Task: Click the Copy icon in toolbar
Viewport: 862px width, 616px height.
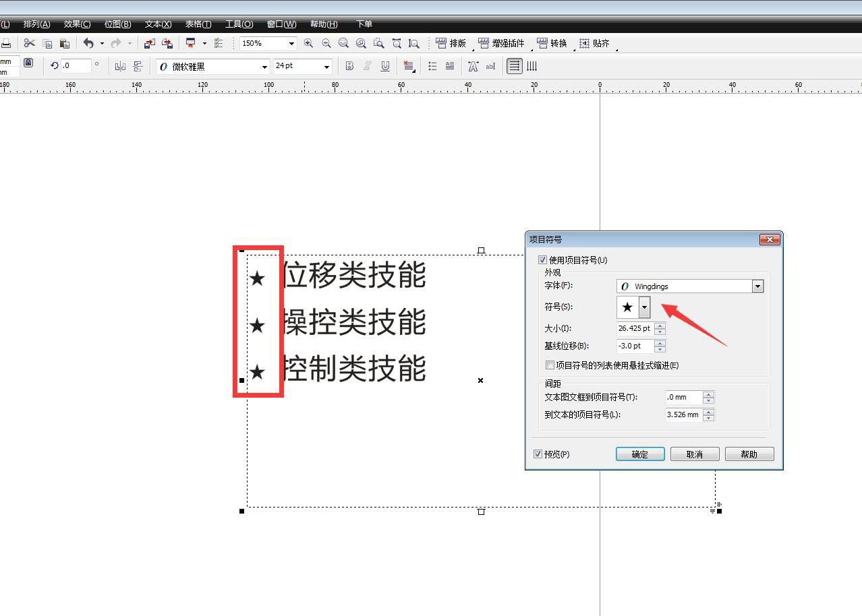Action: click(47, 43)
